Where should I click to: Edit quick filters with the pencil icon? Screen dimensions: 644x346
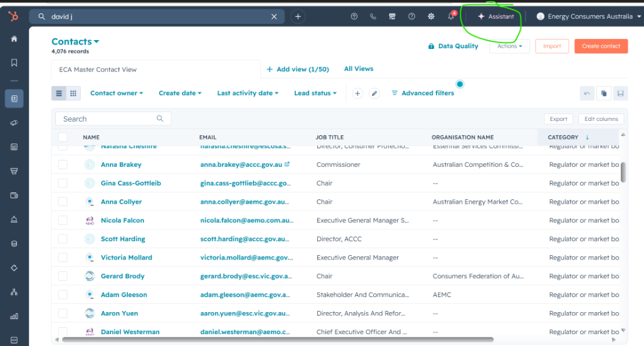374,93
